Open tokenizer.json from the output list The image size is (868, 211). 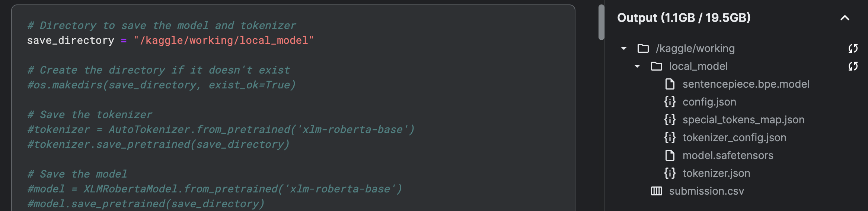coord(716,173)
